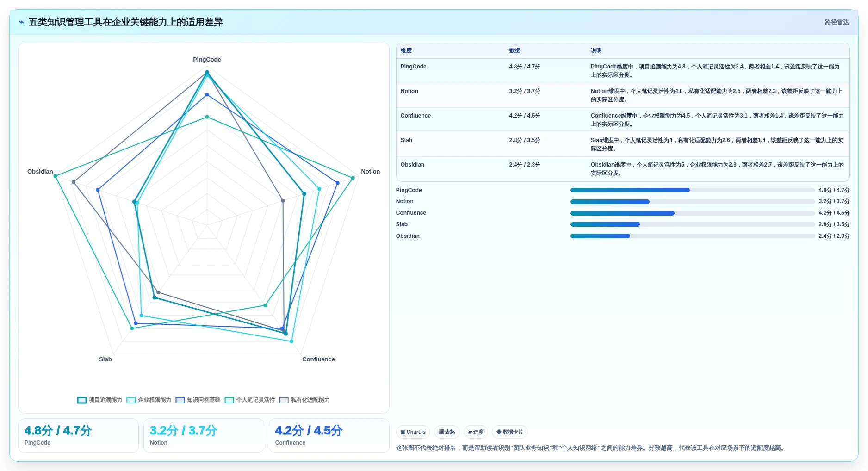The width and height of the screenshot is (868, 471).
Task: Click the 表格 tag chip
Action: click(447, 432)
